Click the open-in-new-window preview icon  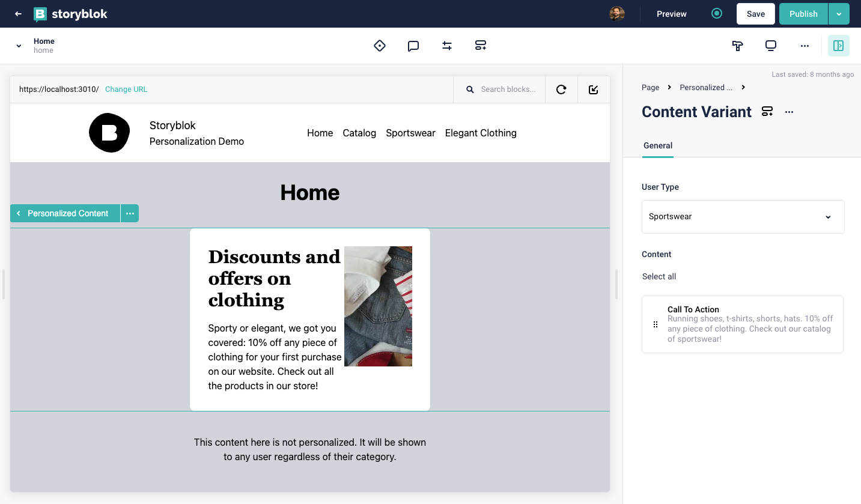[594, 90]
